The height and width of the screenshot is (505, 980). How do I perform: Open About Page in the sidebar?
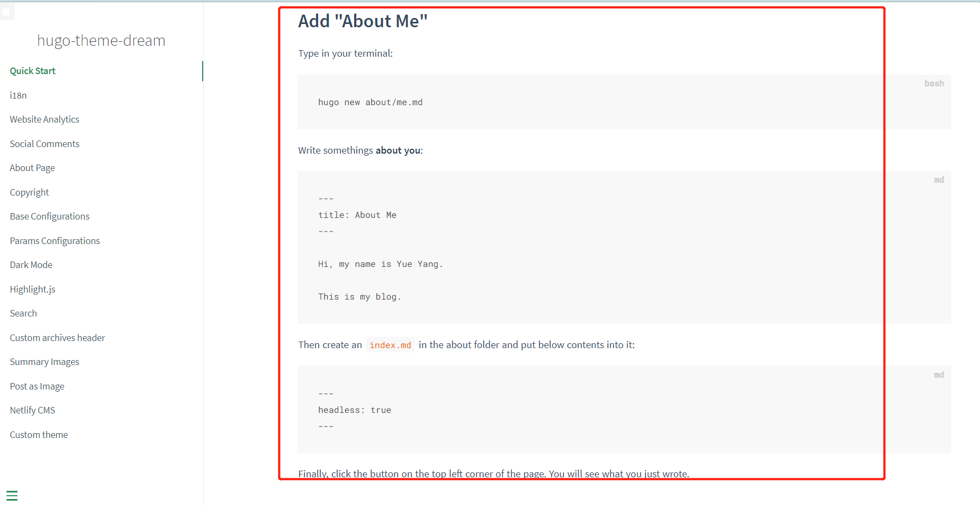point(32,168)
